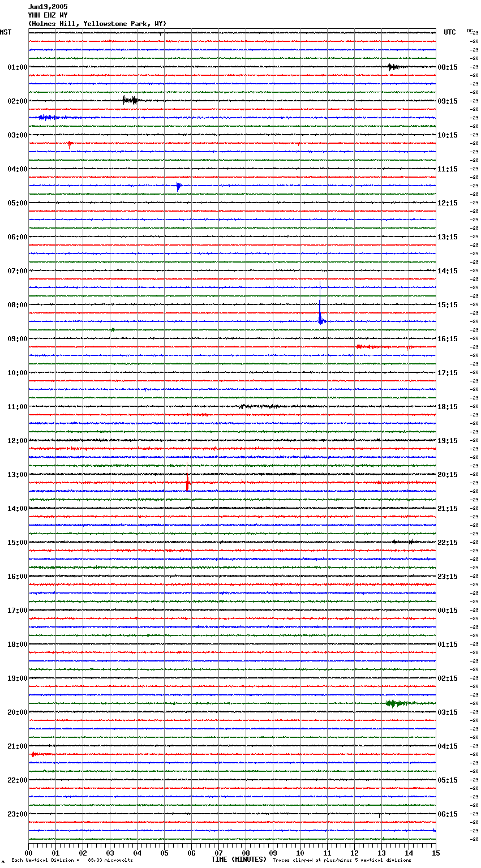Click the 15:00 MST time label

tap(18, 543)
